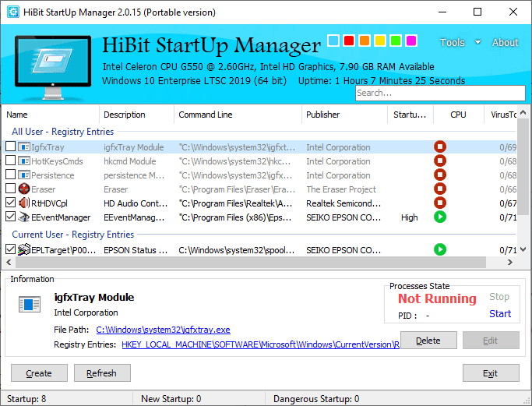Viewport: 532px width, 406px height.
Task: Click red stopped status icon for IgfxTray
Action: click(440, 147)
